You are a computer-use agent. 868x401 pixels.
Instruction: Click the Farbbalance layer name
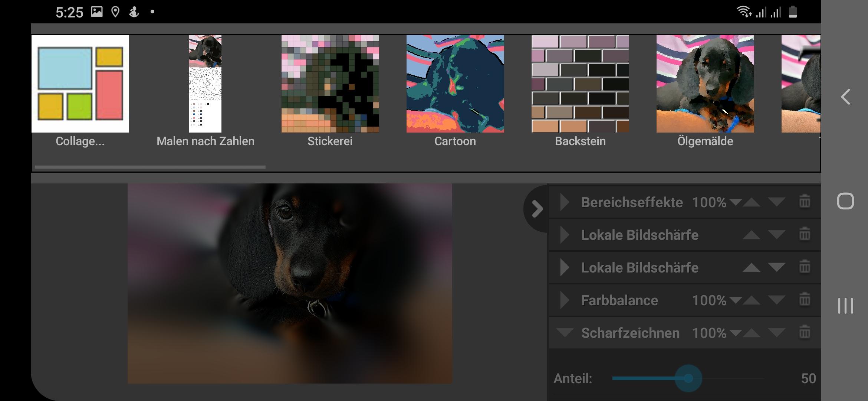(619, 300)
